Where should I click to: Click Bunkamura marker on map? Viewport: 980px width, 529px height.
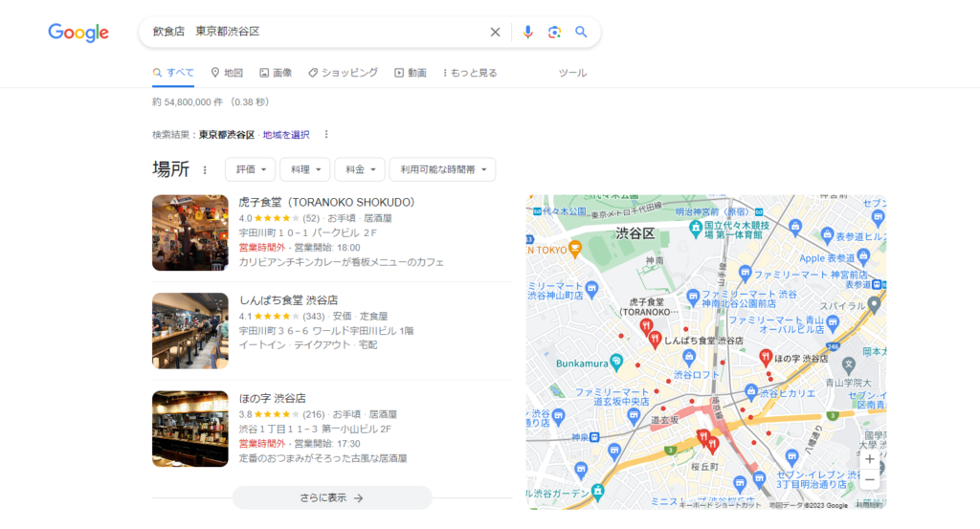coord(617,361)
